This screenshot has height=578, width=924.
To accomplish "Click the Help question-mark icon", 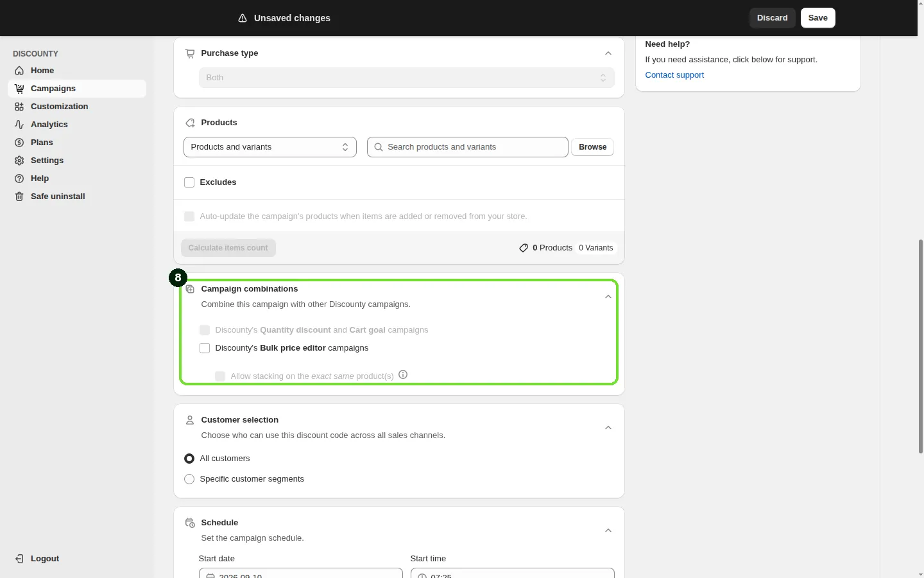I will [x=19, y=179].
